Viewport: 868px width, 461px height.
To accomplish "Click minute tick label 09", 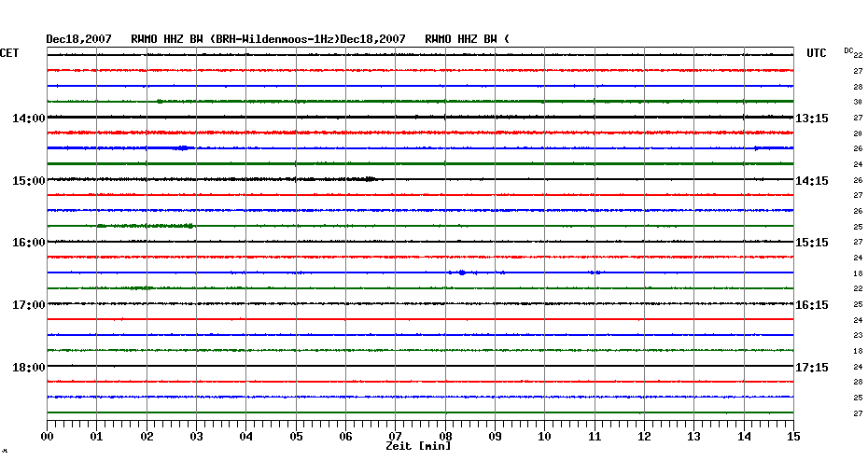I will tap(496, 437).
